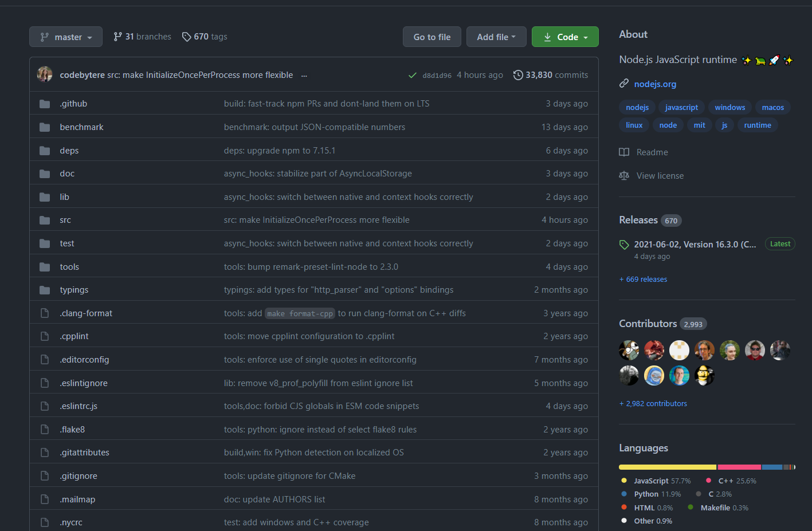
Task: Open the test folder icon
Action: [x=45, y=243]
